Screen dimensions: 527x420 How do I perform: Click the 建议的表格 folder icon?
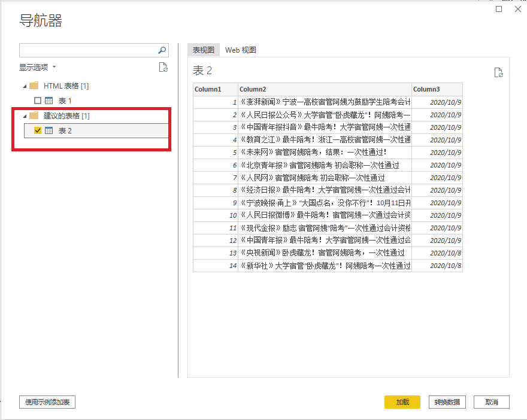[x=34, y=115]
